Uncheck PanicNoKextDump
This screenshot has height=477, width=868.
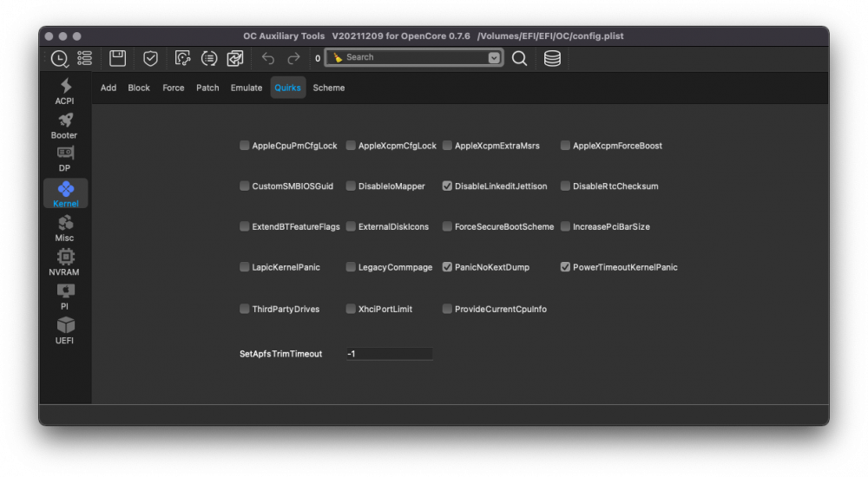(447, 267)
